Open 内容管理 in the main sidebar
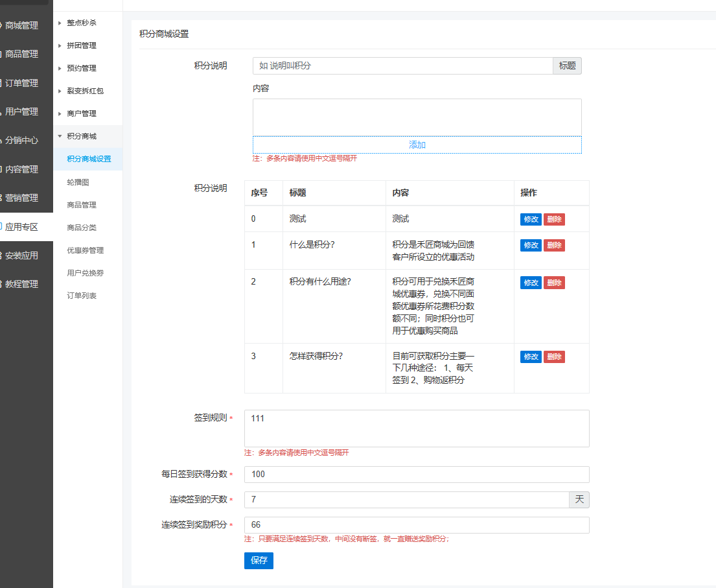 [21, 169]
